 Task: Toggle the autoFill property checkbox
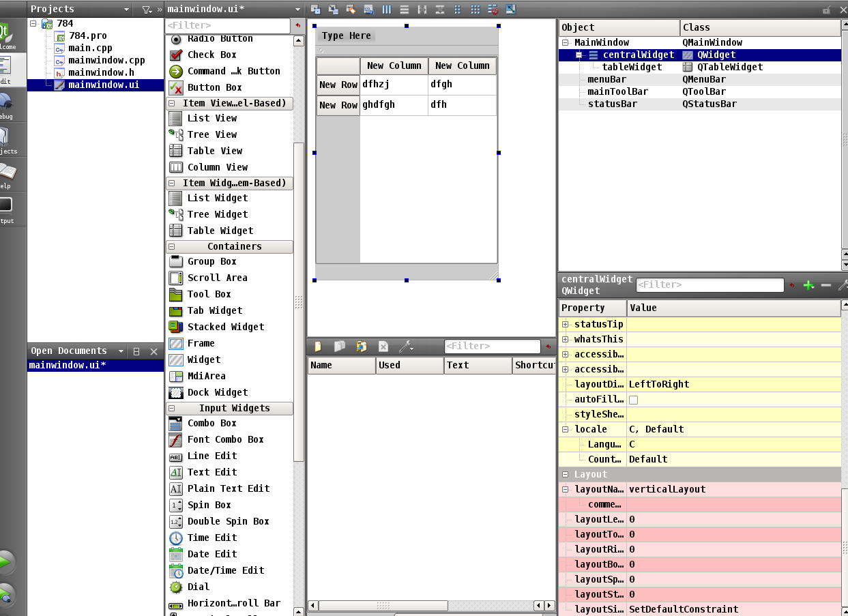633,400
